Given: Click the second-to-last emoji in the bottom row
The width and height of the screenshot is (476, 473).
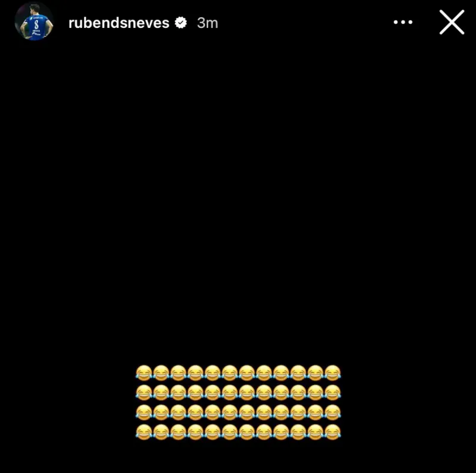Looking at the screenshot, I should coord(315,432).
